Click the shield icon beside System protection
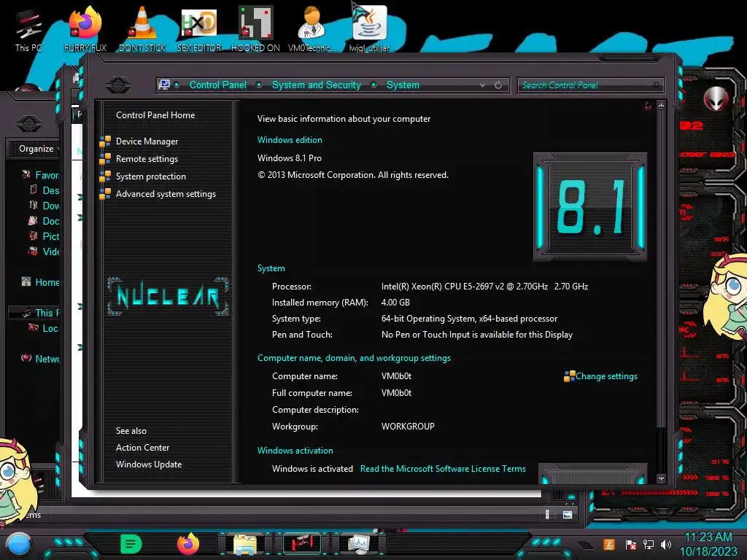Viewport: 747px width, 560px height. (x=105, y=176)
